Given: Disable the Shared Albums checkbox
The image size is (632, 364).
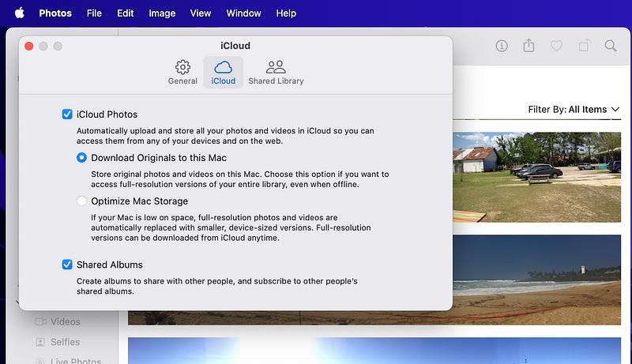Looking at the screenshot, I should click(x=67, y=265).
